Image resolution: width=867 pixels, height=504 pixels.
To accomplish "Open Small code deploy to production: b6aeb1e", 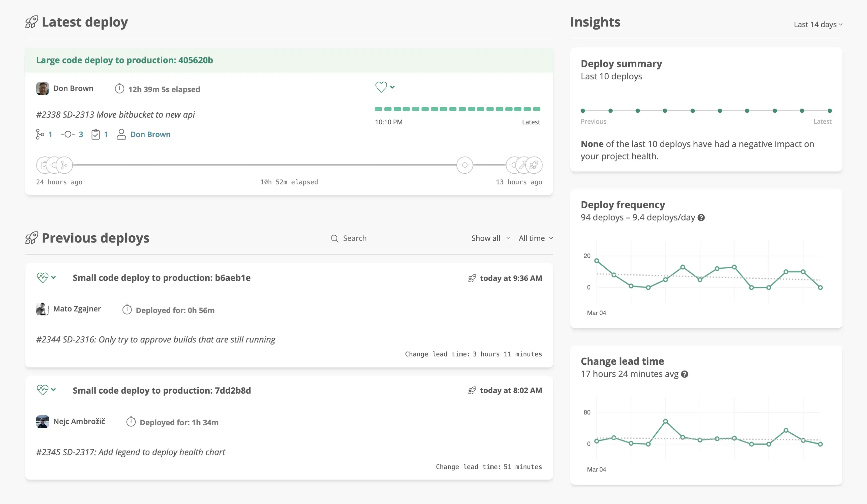I will click(162, 278).
